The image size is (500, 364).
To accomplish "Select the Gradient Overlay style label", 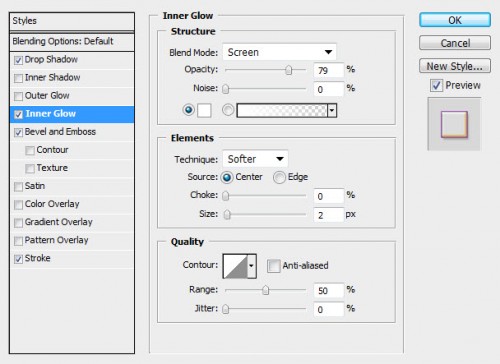I will [x=59, y=222].
